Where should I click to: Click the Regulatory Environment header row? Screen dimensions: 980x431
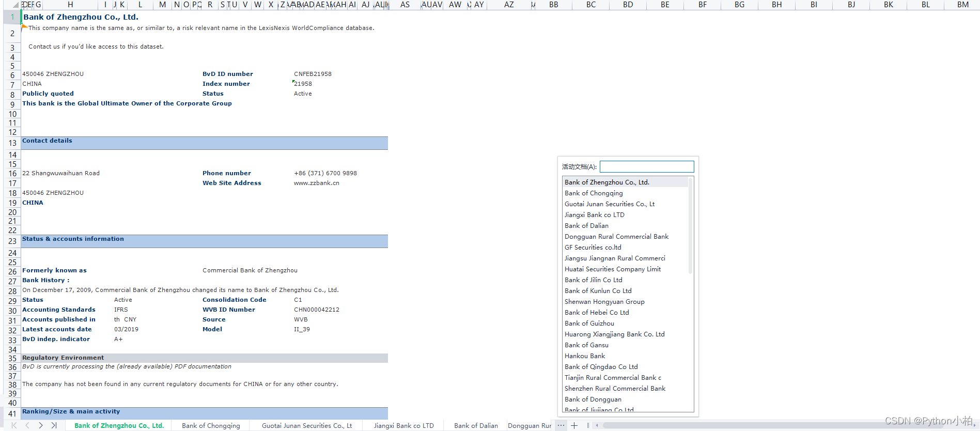pos(205,358)
